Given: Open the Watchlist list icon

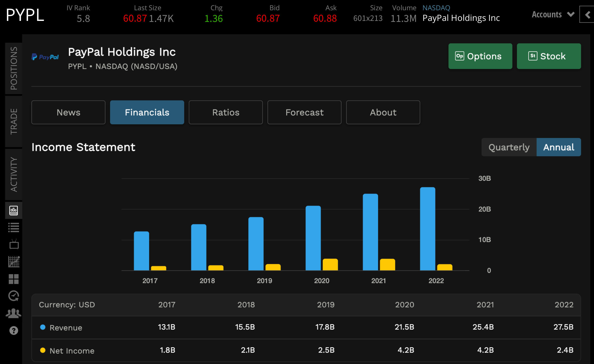Looking at the screenshot, I should [x=14, y=227].
